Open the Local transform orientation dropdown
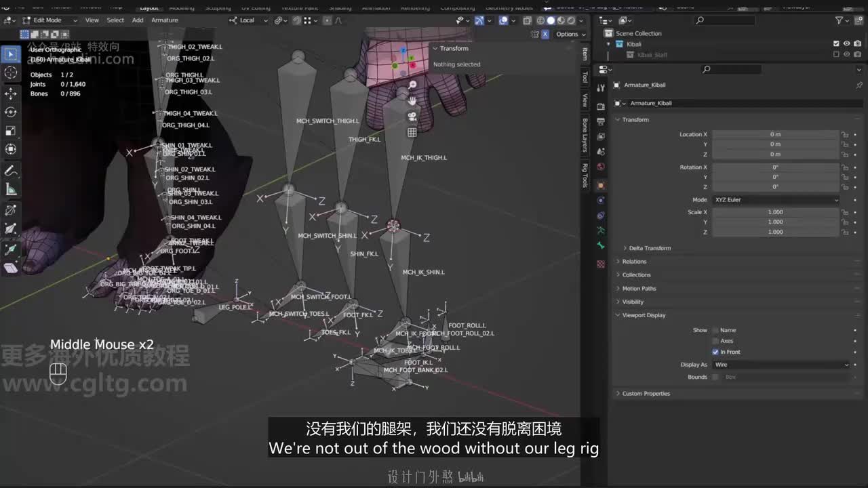Viewport: 868px width, 488px height. [248, 20]
